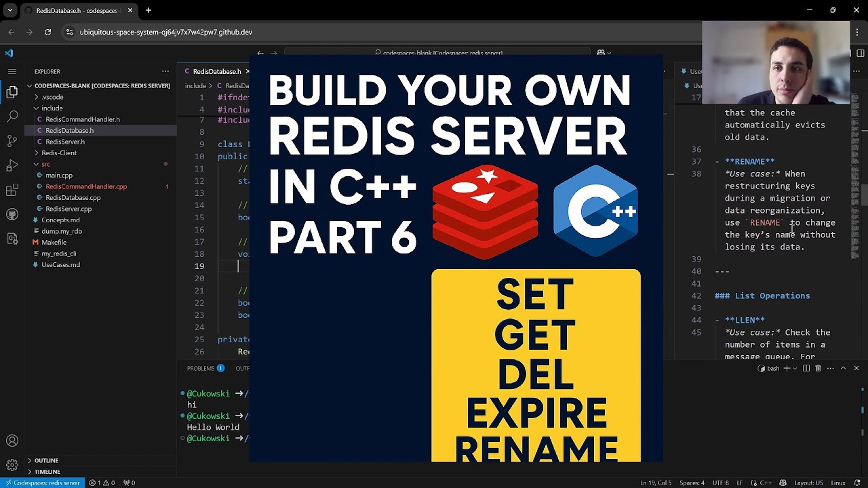Maximize the terminal panel size
This screenshot has width=868, height=488.
843,368
